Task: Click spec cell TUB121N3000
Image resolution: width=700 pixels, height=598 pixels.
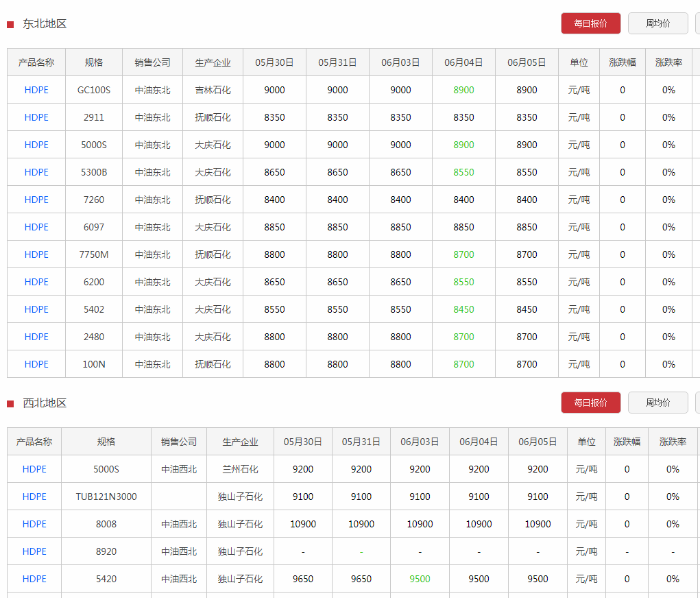Action: pos(106,497)
